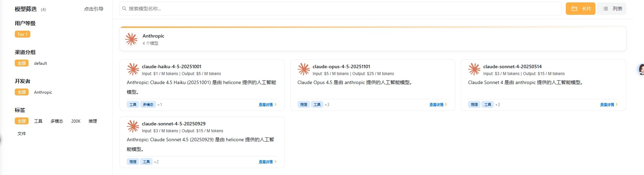Switch to card view
The width and height of the screenshot is (644, 175).
pyautogui.click(x=580, y=9)
